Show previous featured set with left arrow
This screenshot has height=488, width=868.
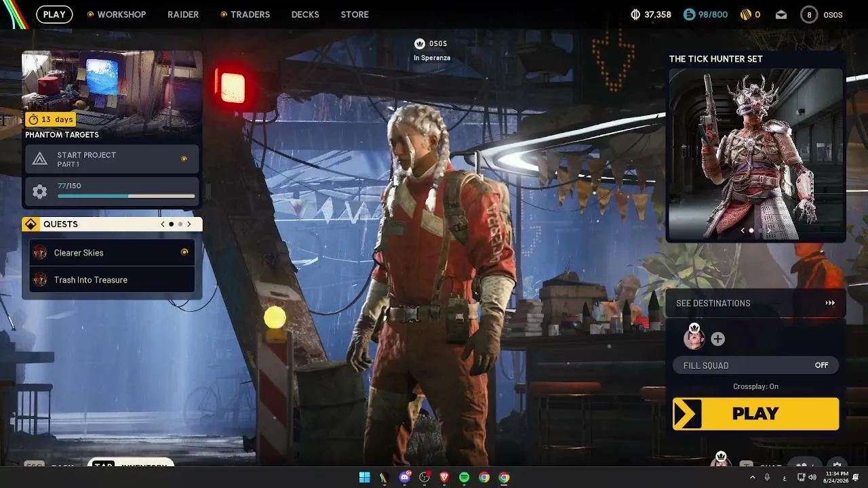[x=743, y=230]
